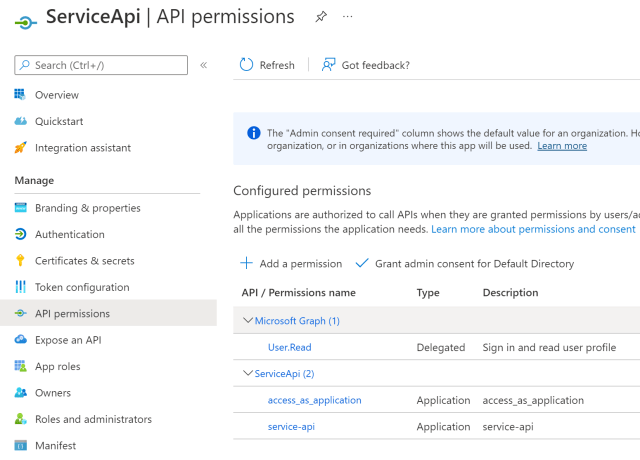
Task: Click the access_as_application description cell
Action: (x=533, y=400)
